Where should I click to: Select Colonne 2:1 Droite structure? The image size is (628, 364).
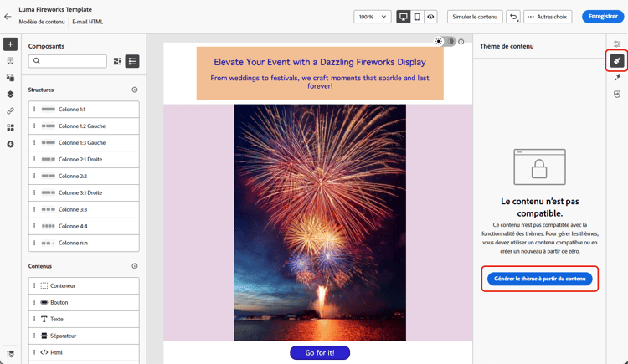click(x=84, y=159)
